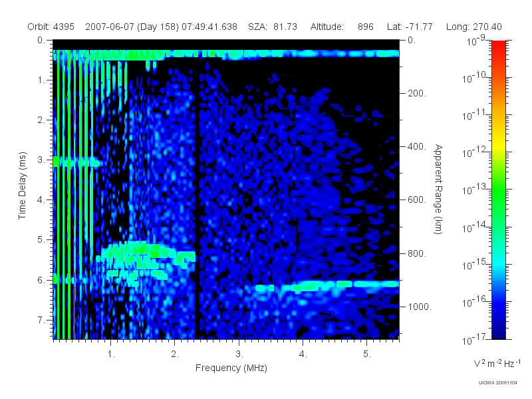Click the '1.' tick on frequency axis
The image size is (532, 399).
[x=111, y=354]
